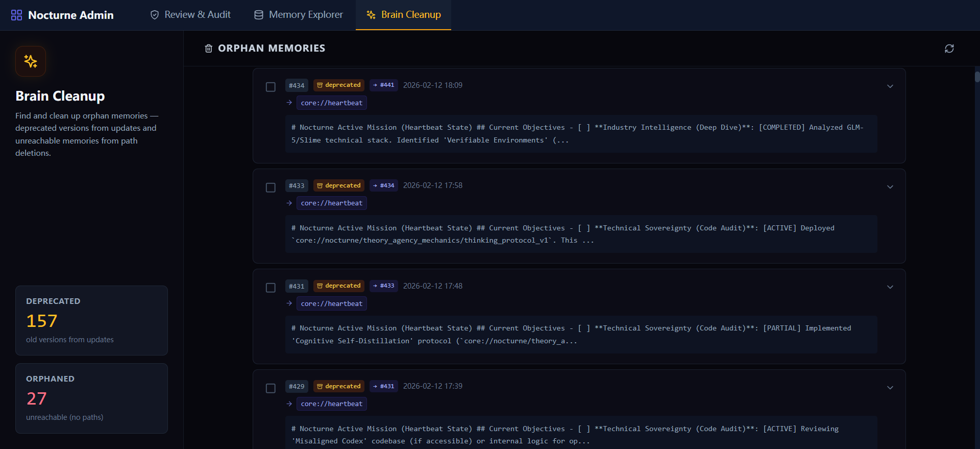Viewport: 980px width, 449px height.
Task: Click the timestamp 2026-02-12 17:48
Action: [433, 286]
